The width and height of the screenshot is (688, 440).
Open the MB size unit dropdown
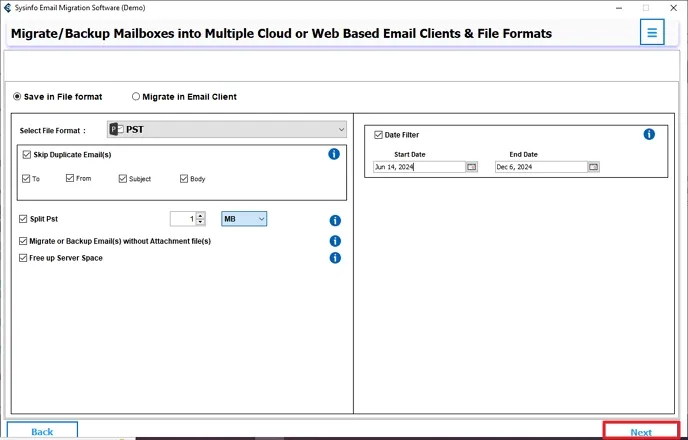[244, 219]
